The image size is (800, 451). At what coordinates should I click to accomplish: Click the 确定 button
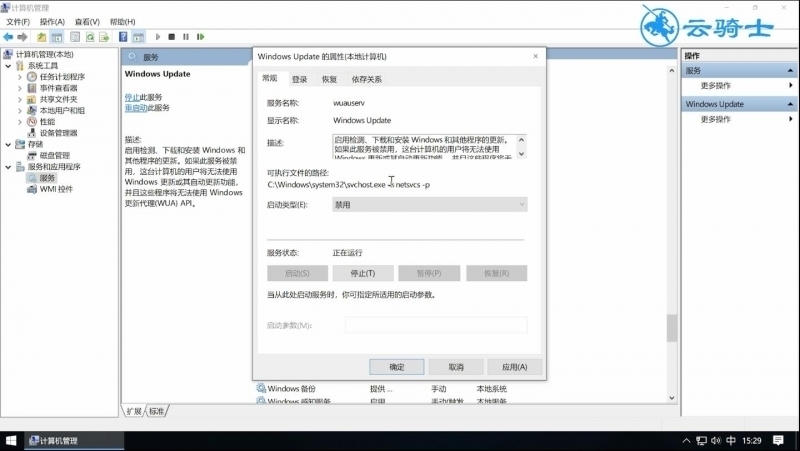396,367
